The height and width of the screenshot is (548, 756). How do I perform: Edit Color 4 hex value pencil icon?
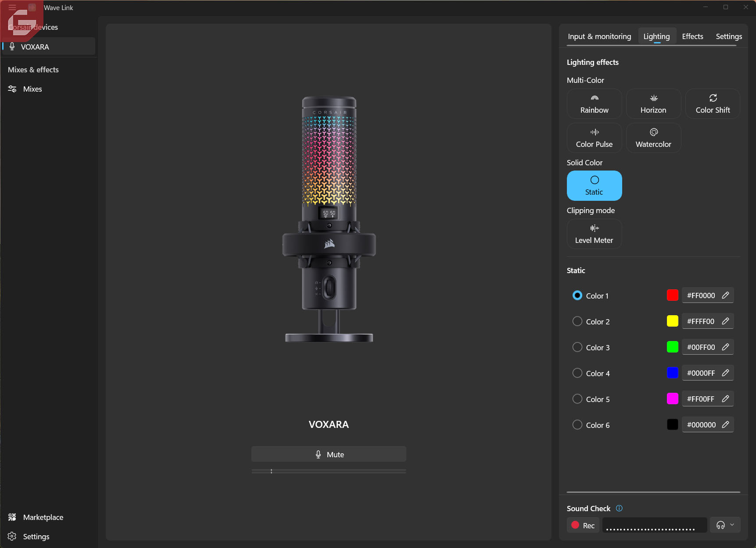pos(725,373)
